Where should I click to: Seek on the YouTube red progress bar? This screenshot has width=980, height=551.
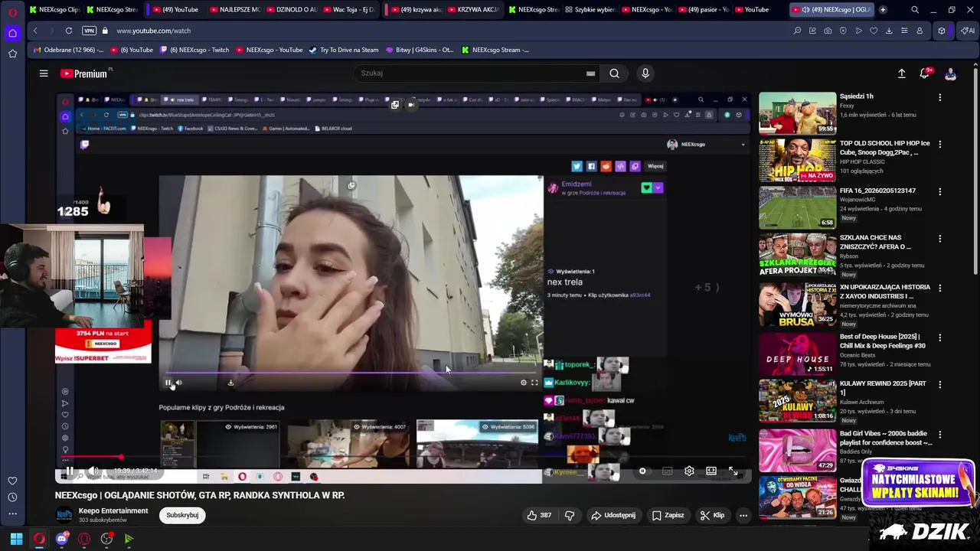coord(403,458)
